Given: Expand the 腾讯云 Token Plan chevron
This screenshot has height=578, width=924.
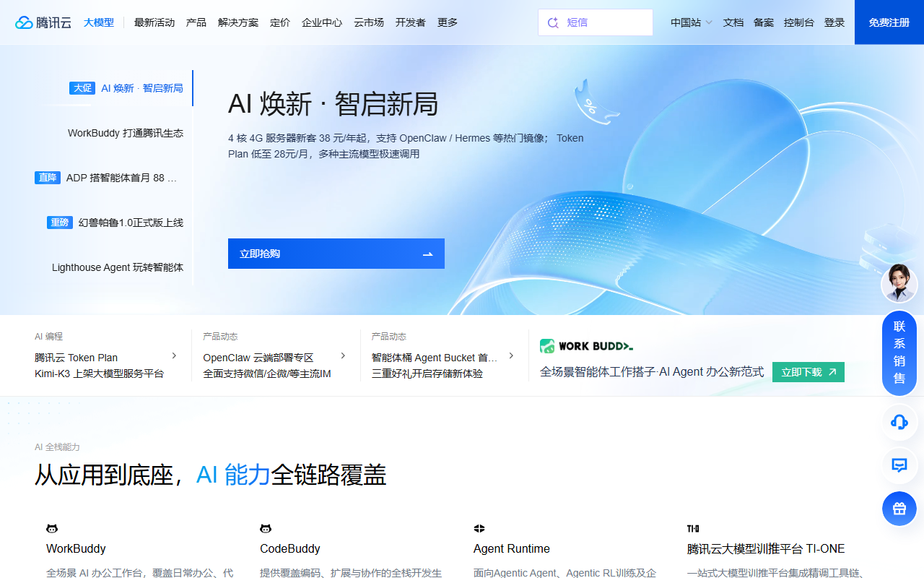Looking at the screenshot, I should 174,355.
